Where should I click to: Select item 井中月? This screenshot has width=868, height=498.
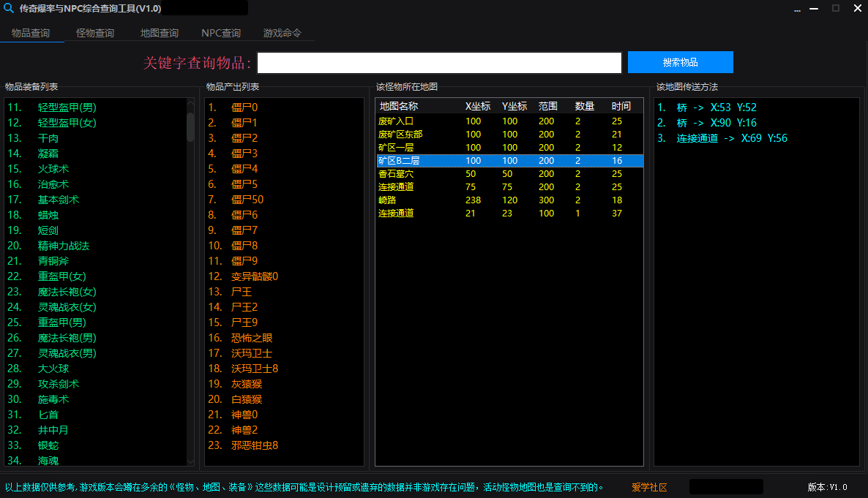[53, 430]
